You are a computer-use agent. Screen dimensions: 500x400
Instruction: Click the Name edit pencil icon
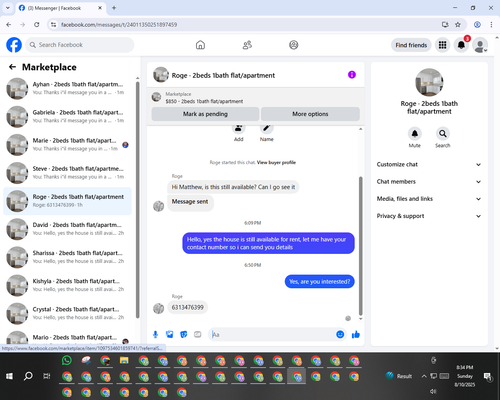pos(267,129)
